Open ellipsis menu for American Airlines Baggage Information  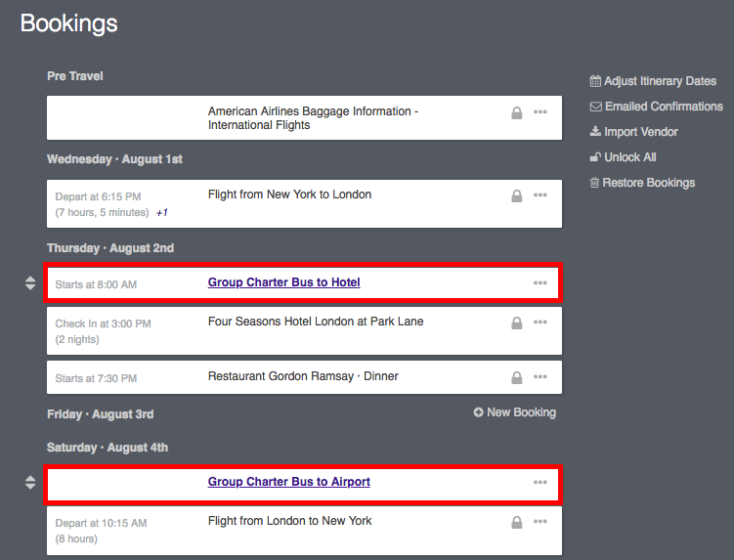[x=540, y=112]
